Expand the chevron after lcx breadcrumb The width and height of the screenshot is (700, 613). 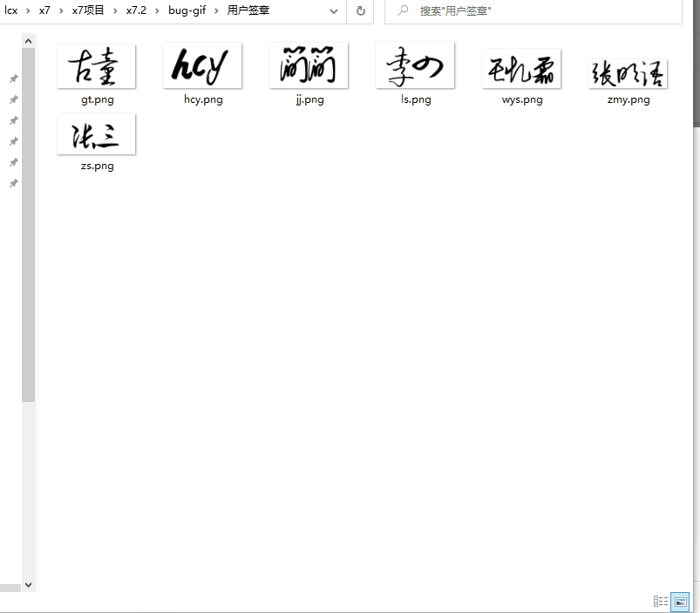coord(28,11)
